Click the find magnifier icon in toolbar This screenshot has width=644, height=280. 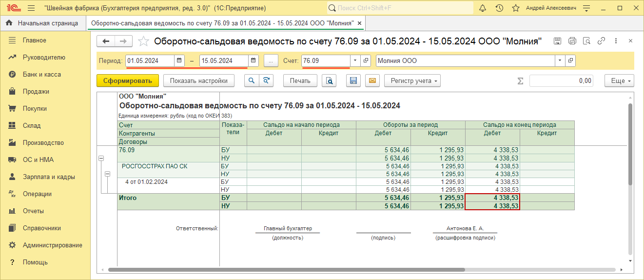click(252, 81)
